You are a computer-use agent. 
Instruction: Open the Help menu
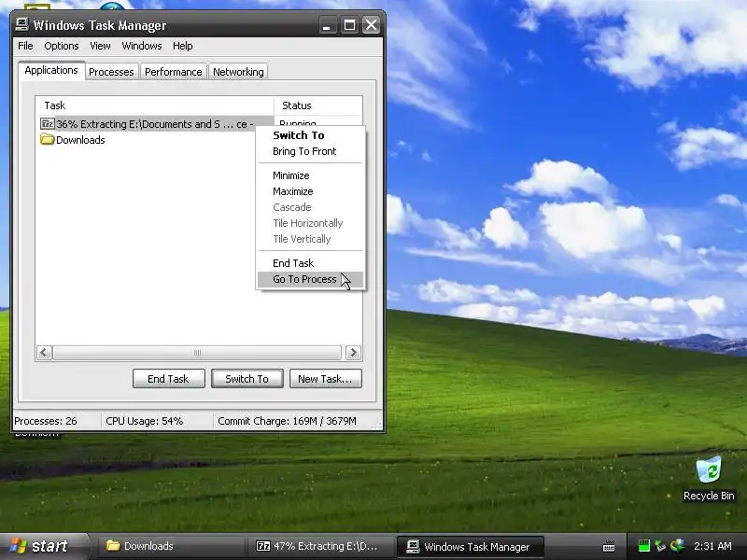(x=182, y=46)
